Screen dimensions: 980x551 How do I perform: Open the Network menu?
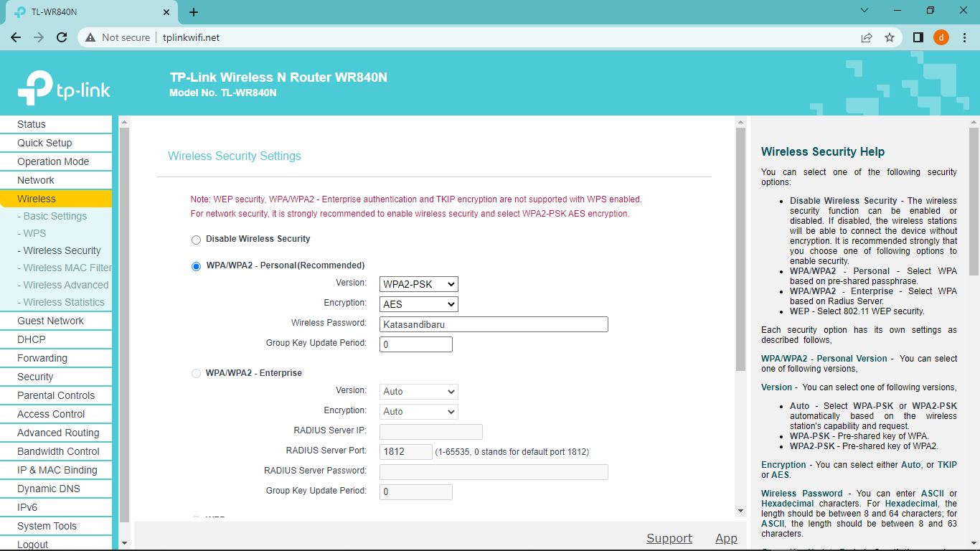coord(56,180)
